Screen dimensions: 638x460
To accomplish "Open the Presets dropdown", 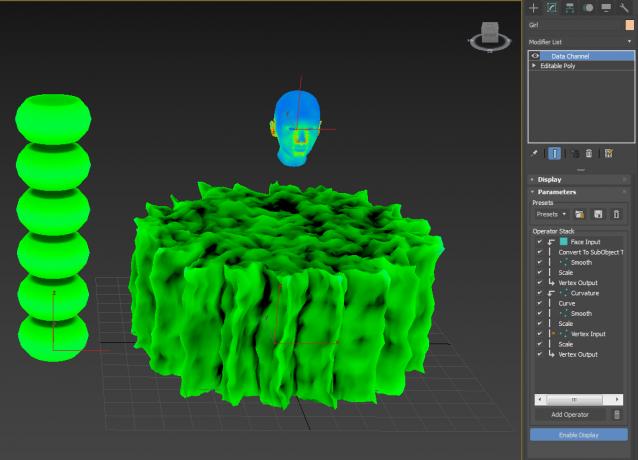I will 550,214.
